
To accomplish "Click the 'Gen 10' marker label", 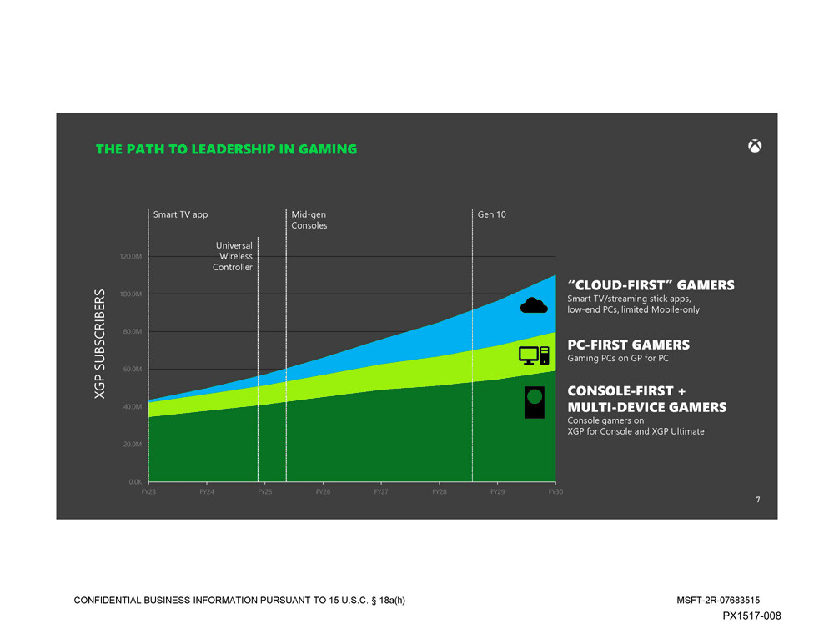I will pyautogui.click(x=491, y=214).
